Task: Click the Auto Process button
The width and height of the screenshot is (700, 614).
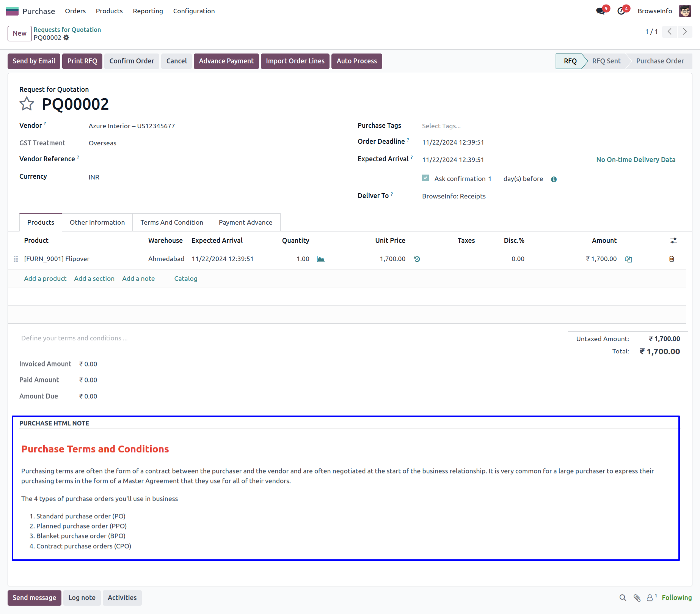Action: click(x=357, y=61)
